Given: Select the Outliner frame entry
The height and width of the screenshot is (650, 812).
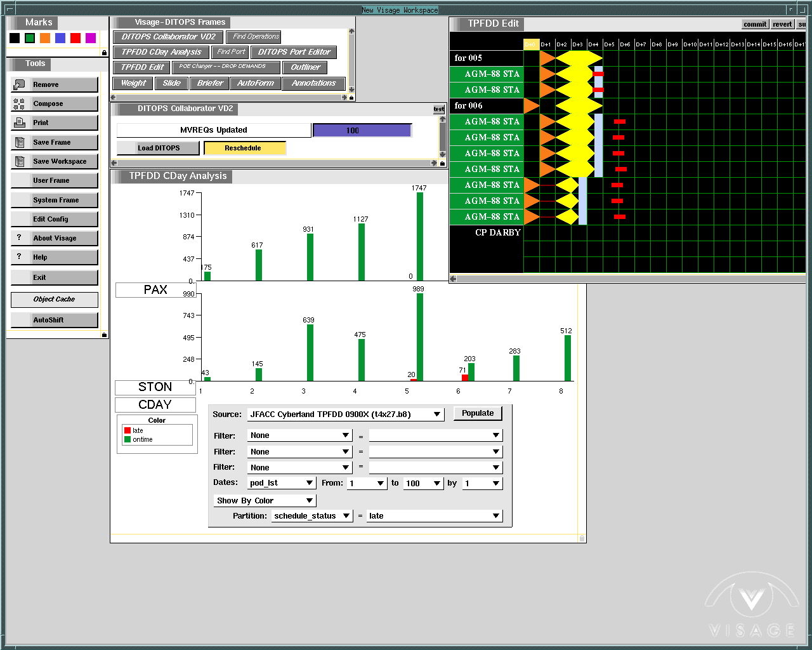Looking at the screenshot, I should 305,67.
